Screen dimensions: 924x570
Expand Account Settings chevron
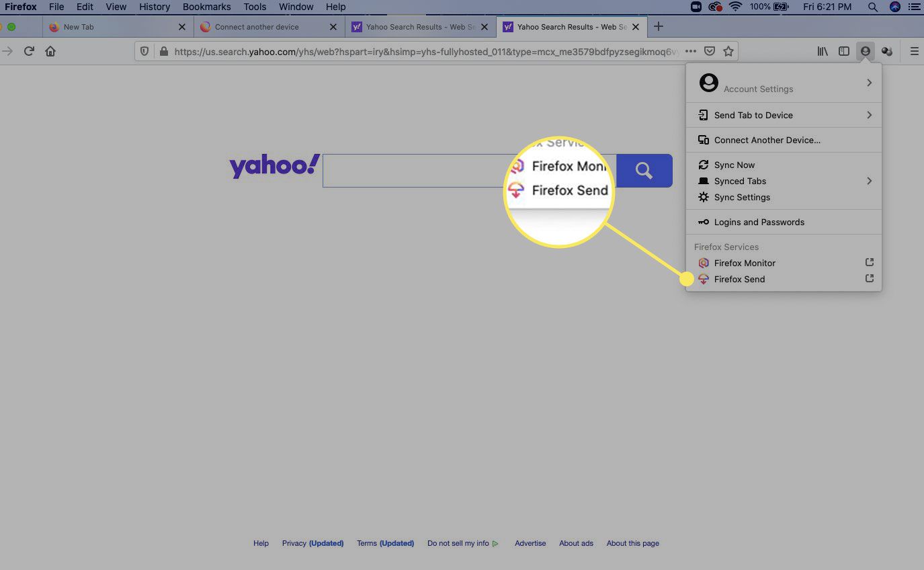coord(870,83)
